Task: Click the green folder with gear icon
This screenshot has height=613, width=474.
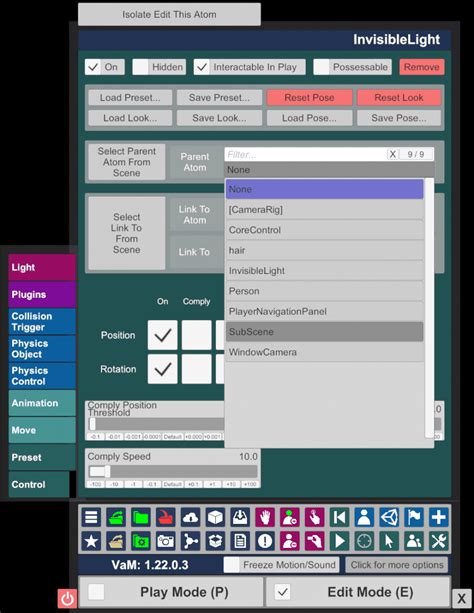Action: (x=141, y=541)
